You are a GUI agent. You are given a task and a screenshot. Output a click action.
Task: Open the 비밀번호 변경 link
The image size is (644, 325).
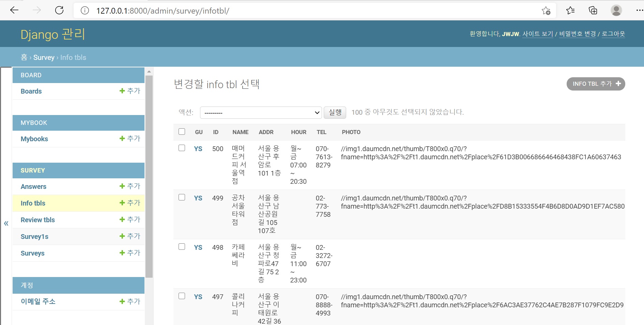pyautogui.click(x=578, y=34)
